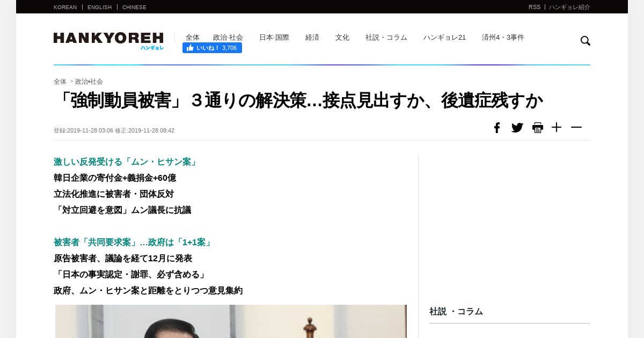Open the 社説・コラム menu item
Image resolution: width=644 pixels, height=338 pixels.
tap(386, 37)
